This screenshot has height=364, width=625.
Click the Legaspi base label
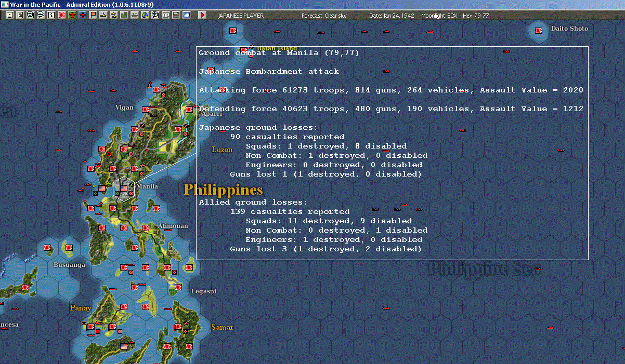tap(204, 291)
